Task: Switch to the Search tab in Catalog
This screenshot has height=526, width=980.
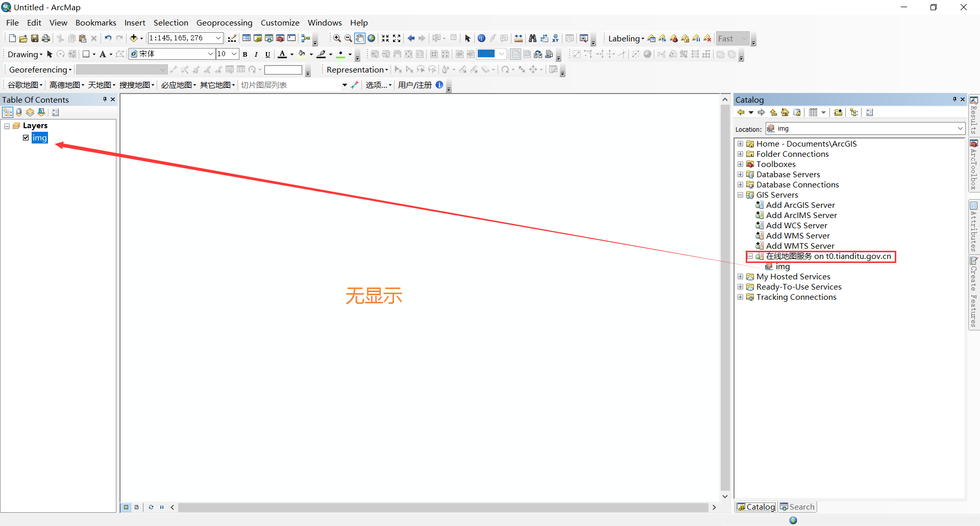Action: 797,507
